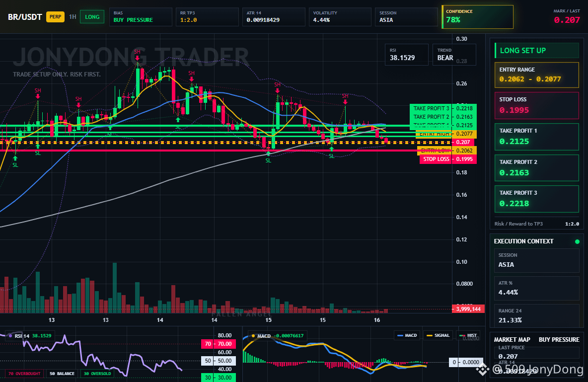588x382 pixels.
Task: Select the Trend BEAR box
Action: click(454, 55)
